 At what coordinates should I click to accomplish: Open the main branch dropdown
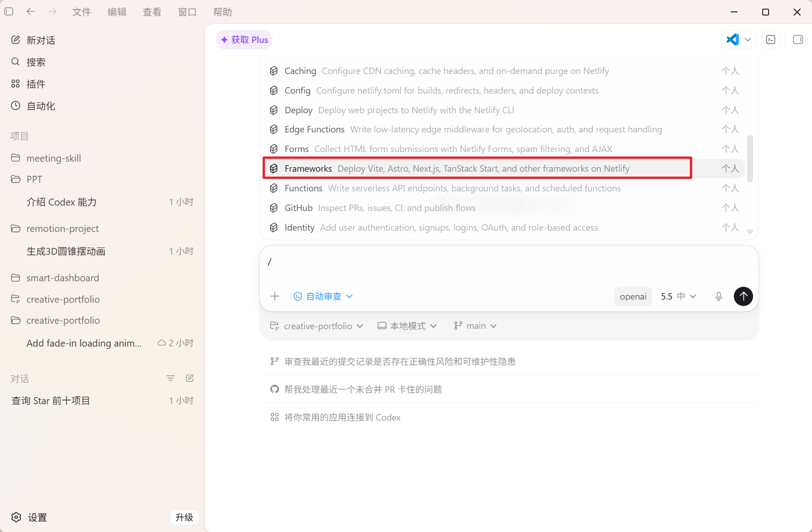475,326
